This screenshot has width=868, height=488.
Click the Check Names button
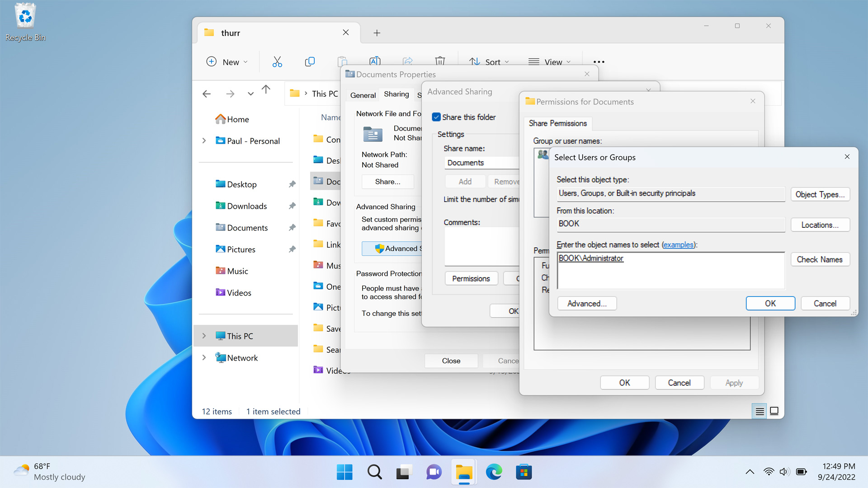point(820,259)
